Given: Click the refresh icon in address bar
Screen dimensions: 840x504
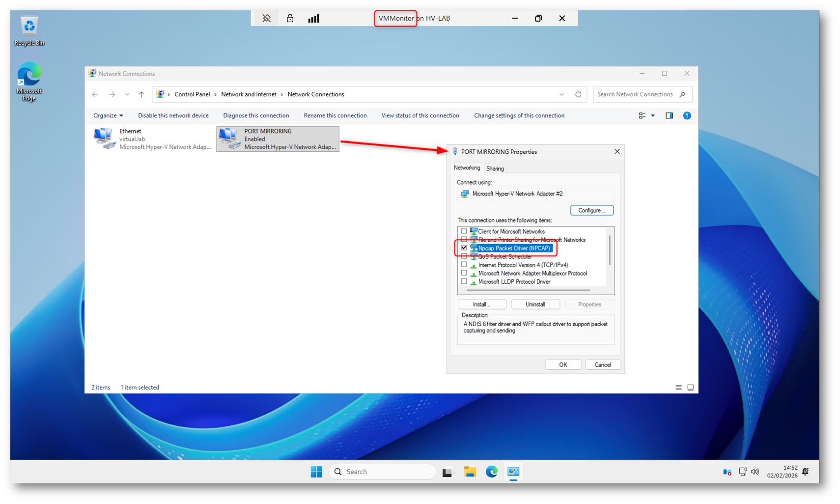Looking at the screenshot, I should pos(578,94).
